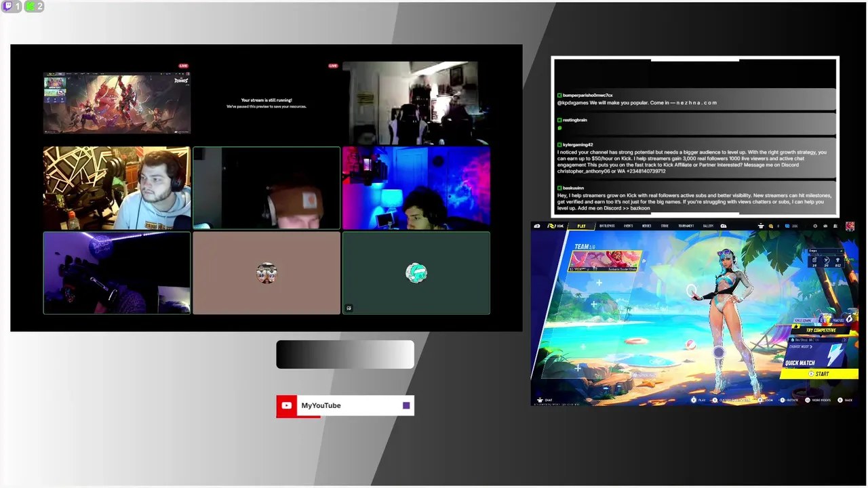Open the friends icon in game header

[x=835, y=226]
